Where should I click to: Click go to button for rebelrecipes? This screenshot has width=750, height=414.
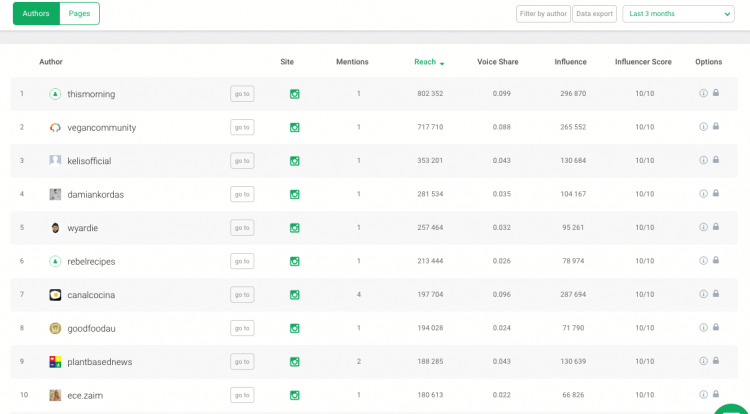242,261
